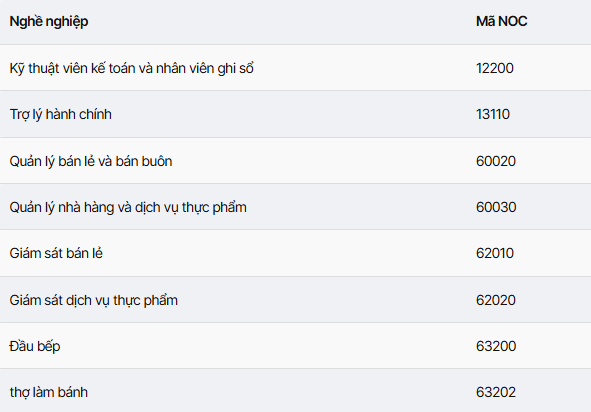
Task: Click NOC code 60030
Action: pos(496,207)
